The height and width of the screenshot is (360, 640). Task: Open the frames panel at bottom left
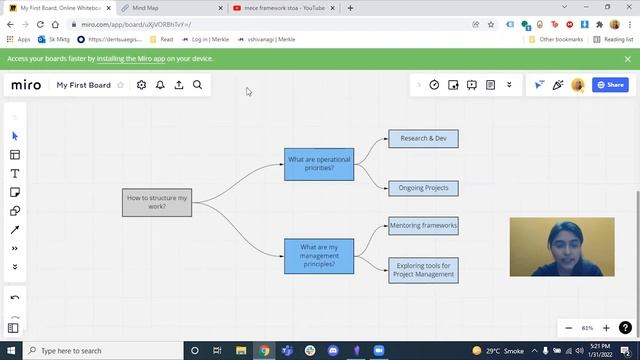coord(13,328)
